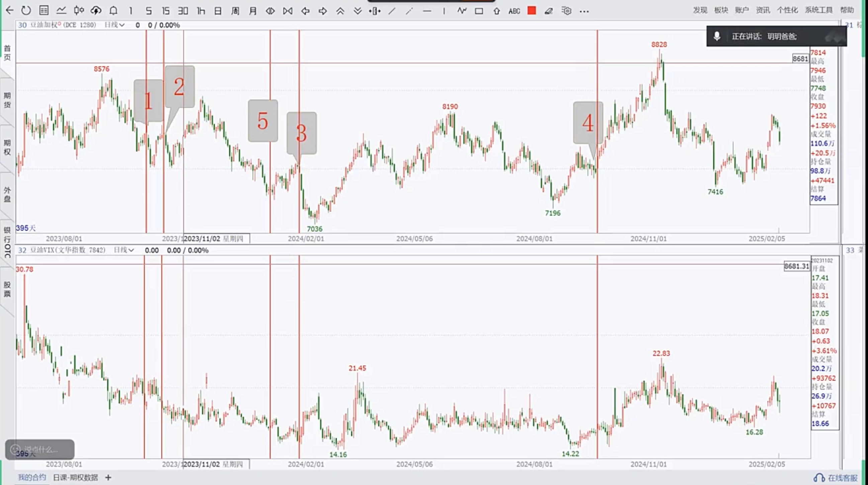
Task: Switch to the 日课-期权数据 tab
Action: 76,477
